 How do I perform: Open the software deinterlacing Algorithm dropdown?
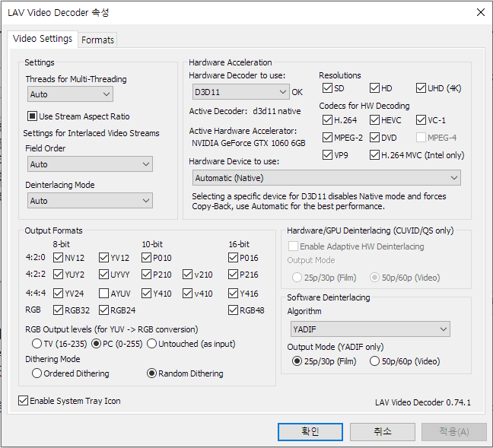click(371, 329)
